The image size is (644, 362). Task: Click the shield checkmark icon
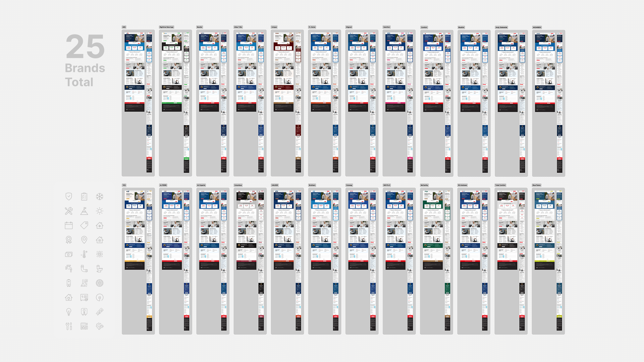point(69,197)
